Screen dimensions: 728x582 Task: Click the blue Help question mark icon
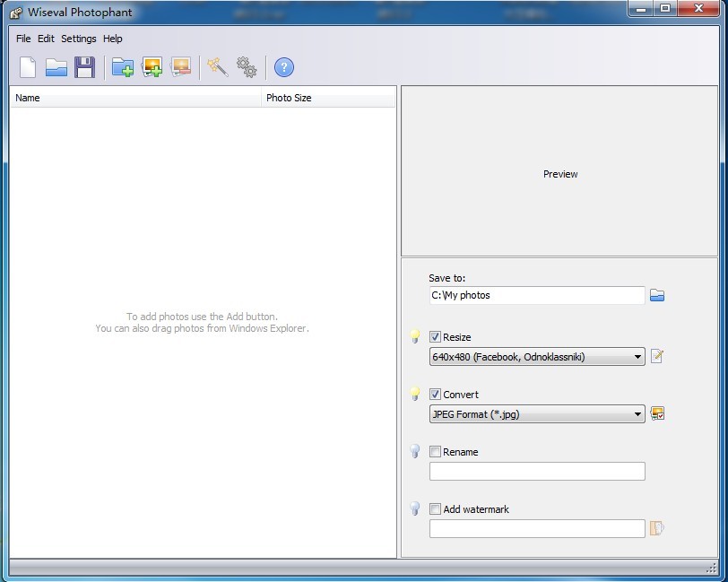coord(283,67)
